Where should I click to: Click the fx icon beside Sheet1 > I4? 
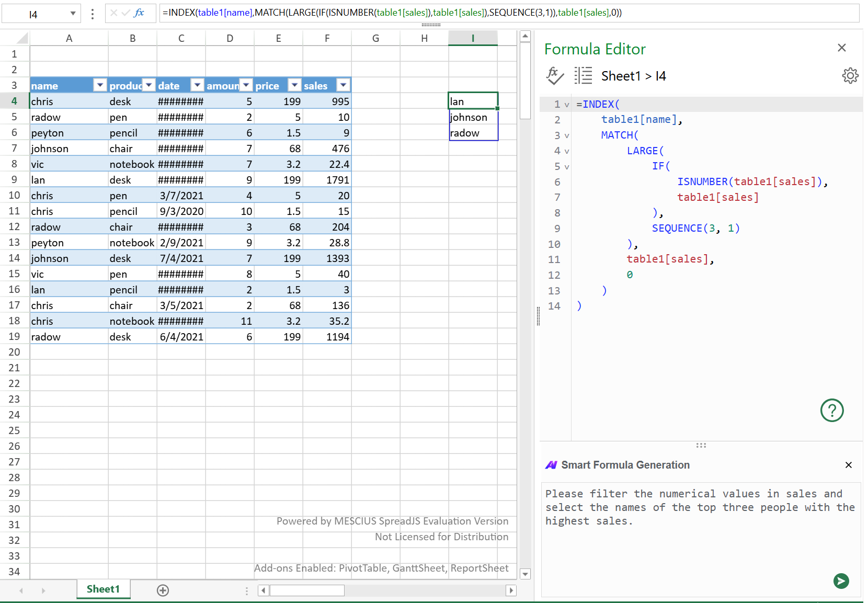tap(555, 76)
